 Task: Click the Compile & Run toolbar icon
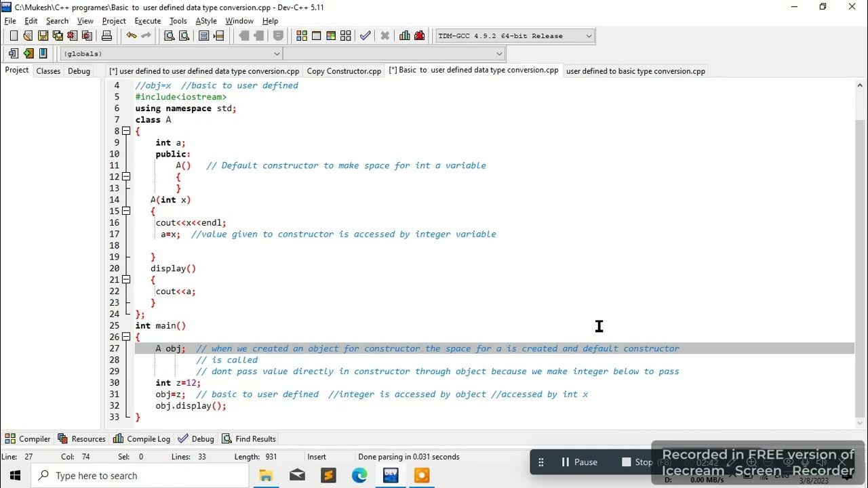[x=331, y=36]
